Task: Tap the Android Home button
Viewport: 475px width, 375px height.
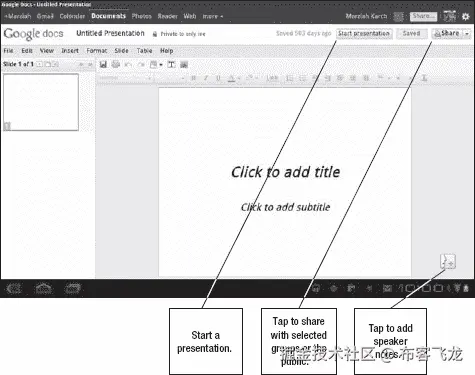Action: pos(44,288)
